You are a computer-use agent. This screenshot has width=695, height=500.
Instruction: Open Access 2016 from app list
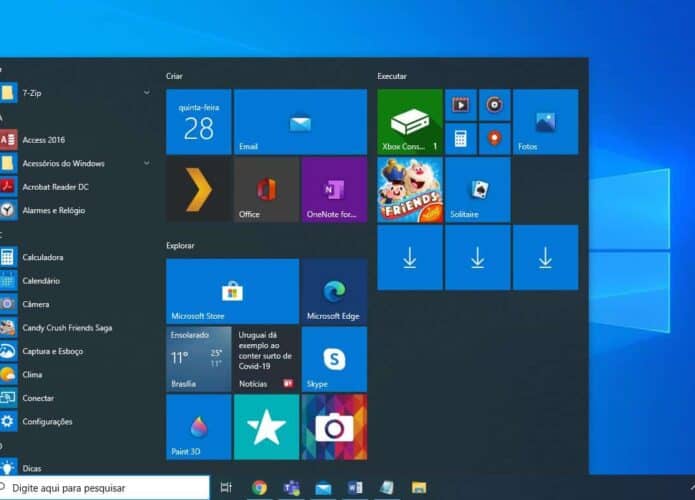tap(75, 140)
